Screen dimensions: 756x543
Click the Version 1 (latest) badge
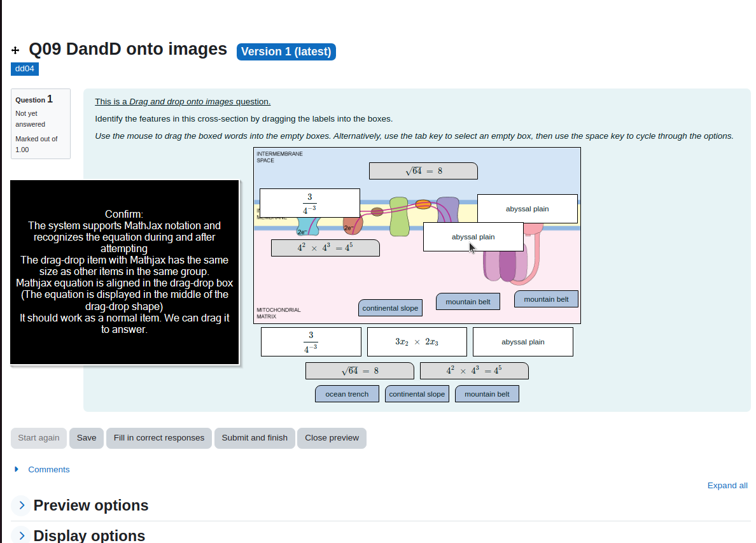click(286, 52)
